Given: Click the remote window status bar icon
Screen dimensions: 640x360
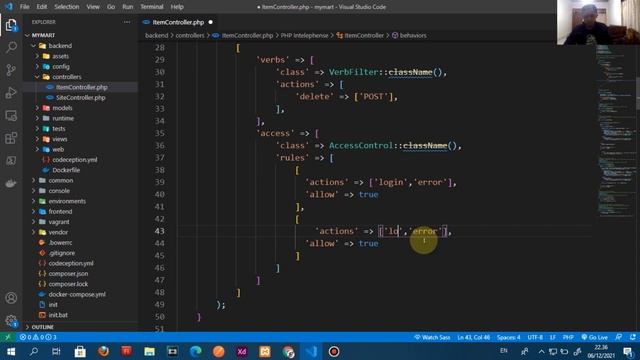Looking at the screenshot, I should click(7, 337).
